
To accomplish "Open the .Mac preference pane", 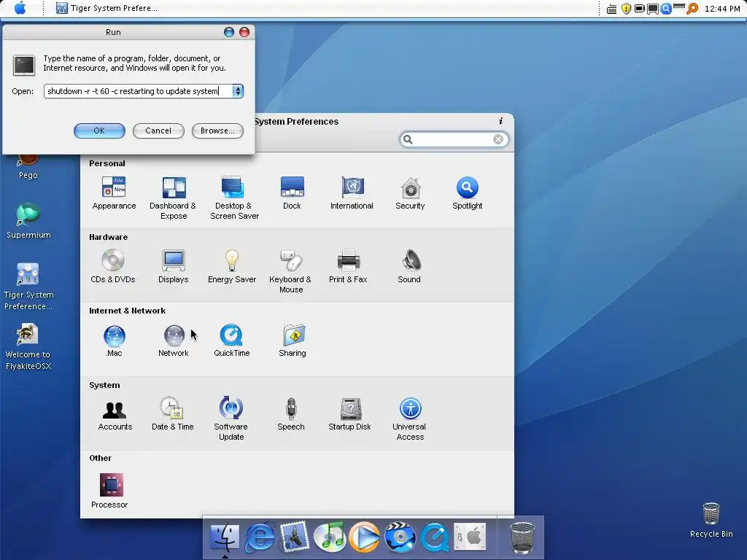I will click(115, 341).
